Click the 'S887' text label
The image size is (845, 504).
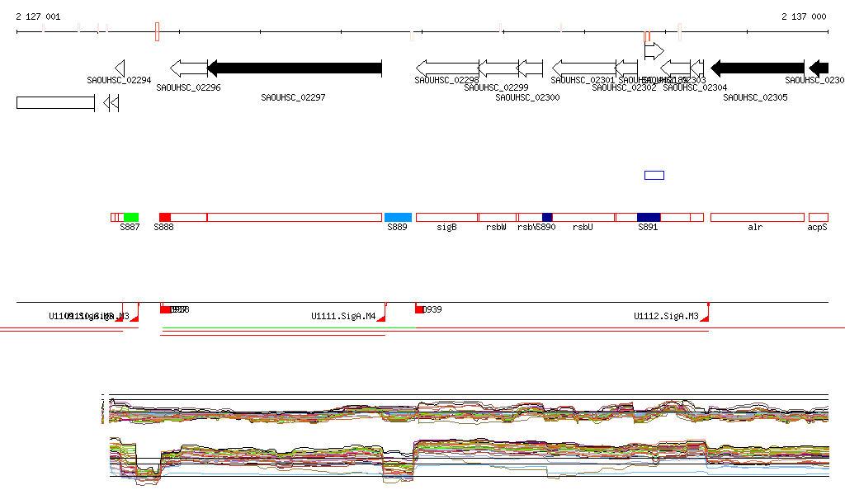click(x=130, y=227)
